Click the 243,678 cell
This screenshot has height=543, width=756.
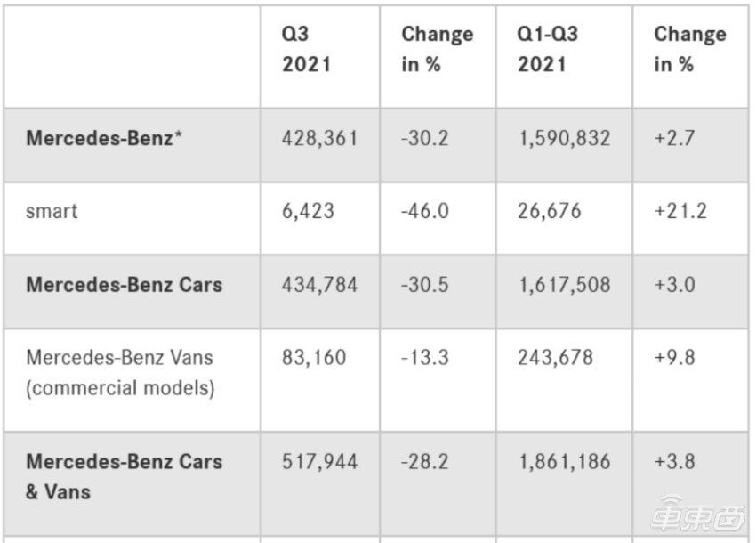click(x=556, y=358)
